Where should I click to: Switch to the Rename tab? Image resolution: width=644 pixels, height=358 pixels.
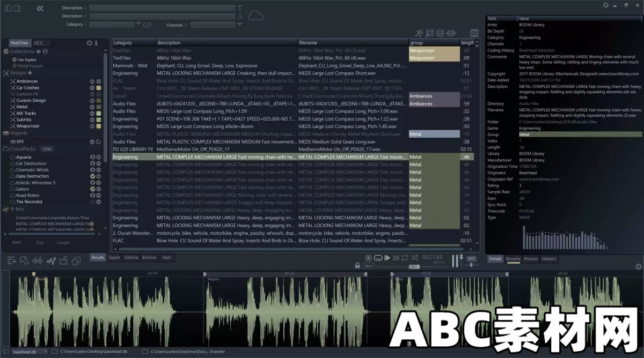513,259
